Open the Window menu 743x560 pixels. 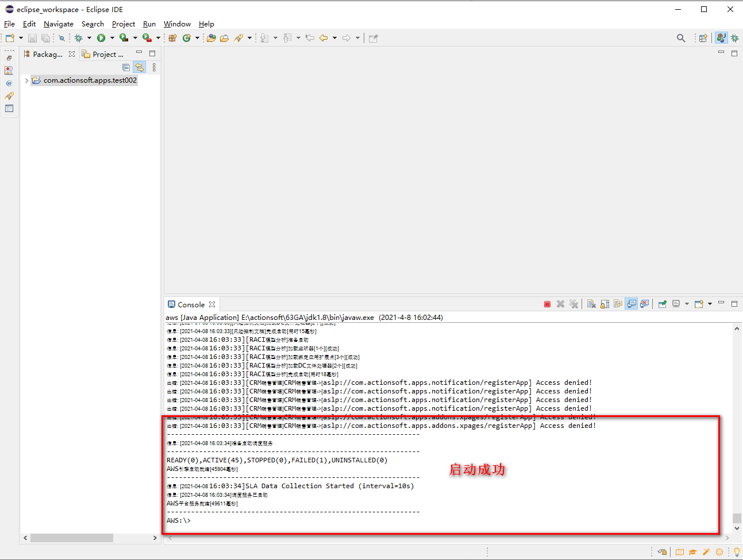pyautogui.click(x=177, y=24)
